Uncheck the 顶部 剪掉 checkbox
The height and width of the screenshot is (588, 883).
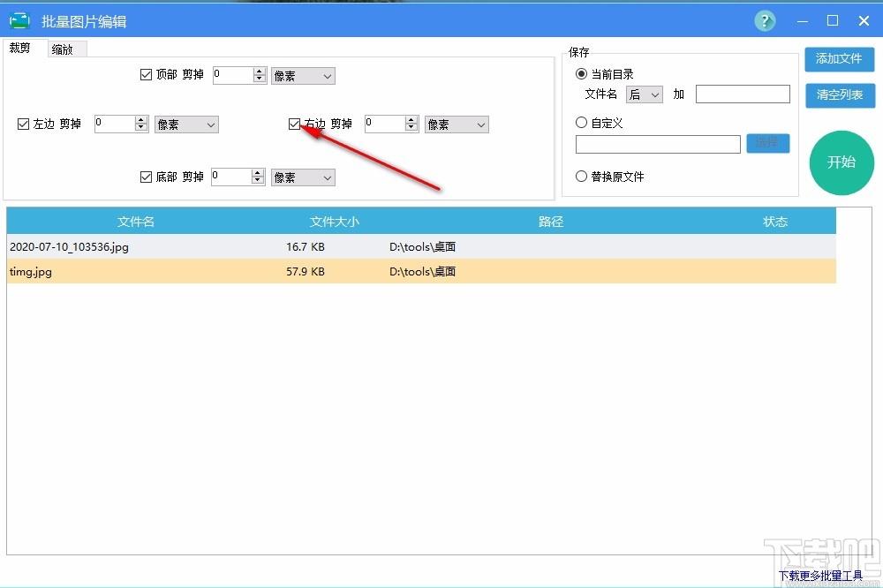point(147,75)
